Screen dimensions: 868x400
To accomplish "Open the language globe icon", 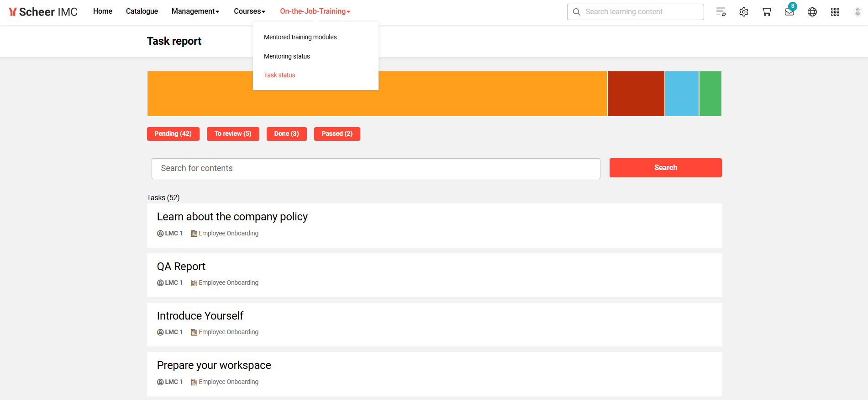I will click(812, 12).
